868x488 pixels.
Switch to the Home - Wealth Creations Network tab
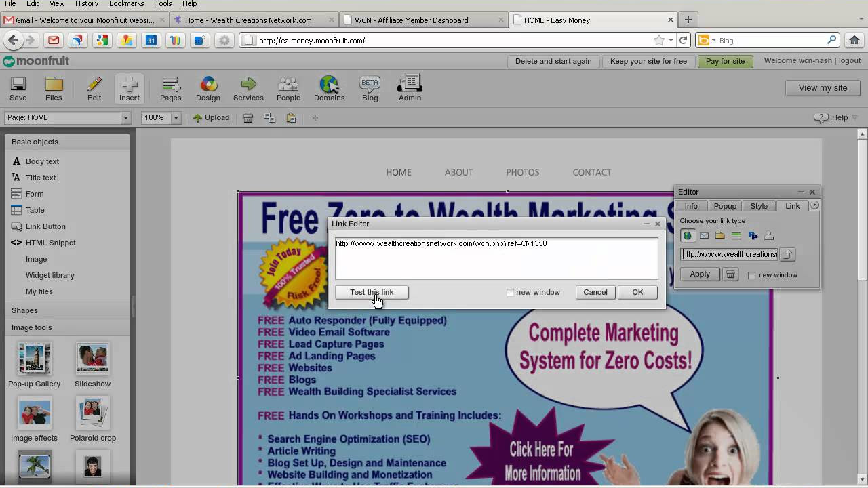pyautogui.click(x=254, y=20)
